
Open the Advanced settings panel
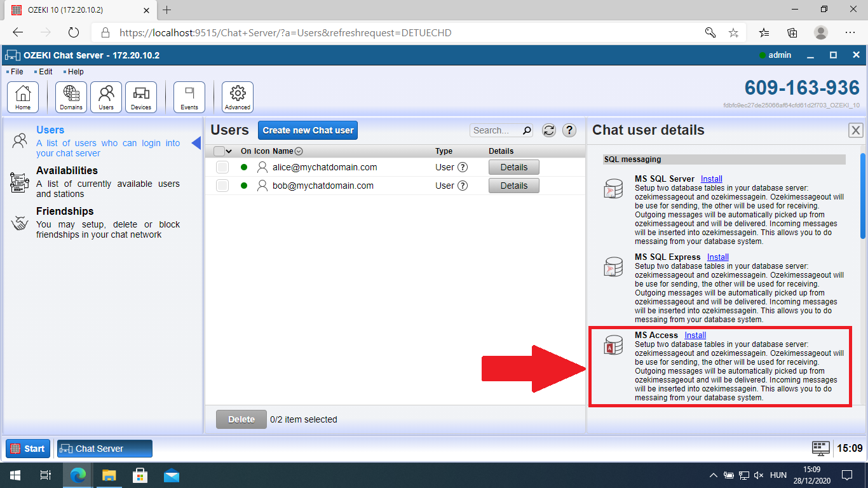click(x=237, y=97)
